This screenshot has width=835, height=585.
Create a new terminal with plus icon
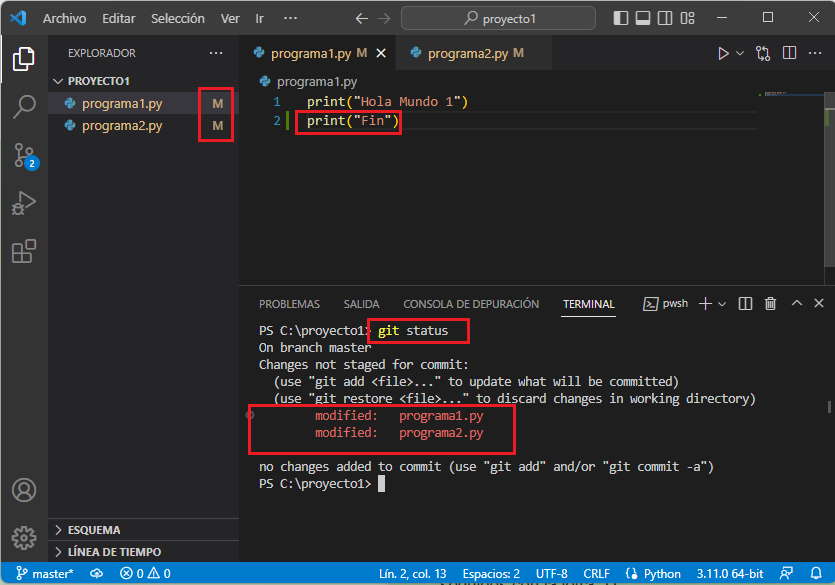click(705, 303)
